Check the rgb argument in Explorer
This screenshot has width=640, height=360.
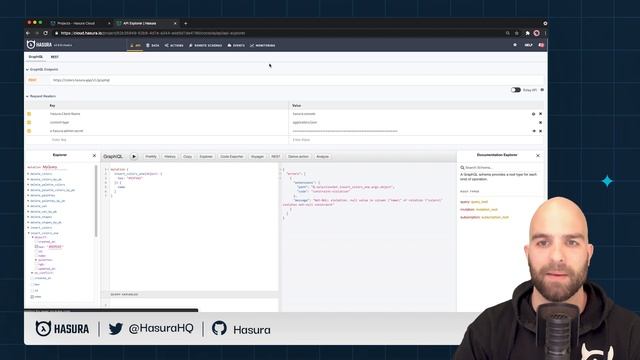tap(36, 264)
